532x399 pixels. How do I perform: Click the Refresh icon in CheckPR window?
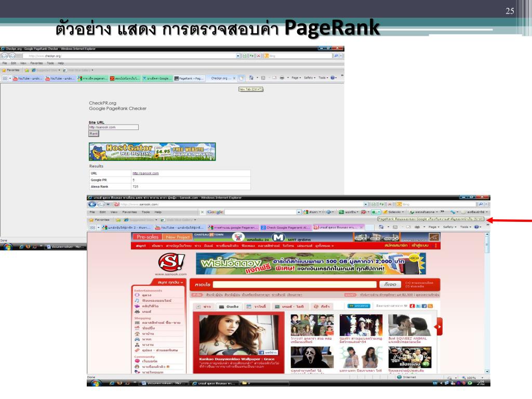tap(252, 56)
